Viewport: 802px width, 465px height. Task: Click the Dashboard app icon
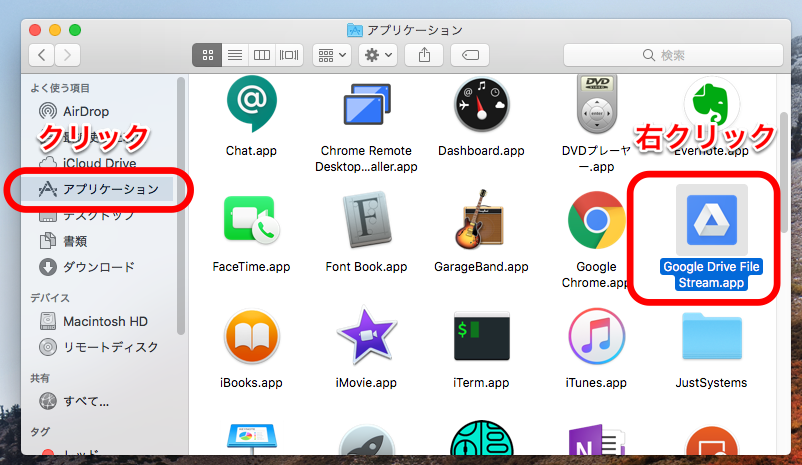481,105
